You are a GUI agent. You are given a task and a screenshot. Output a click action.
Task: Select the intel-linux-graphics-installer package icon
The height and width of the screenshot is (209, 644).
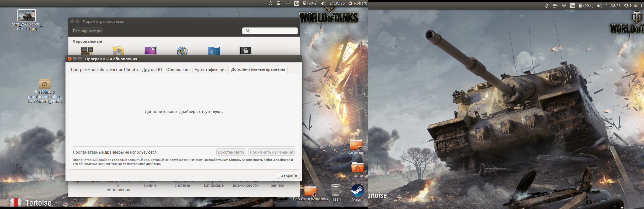(x=45, y=84)
